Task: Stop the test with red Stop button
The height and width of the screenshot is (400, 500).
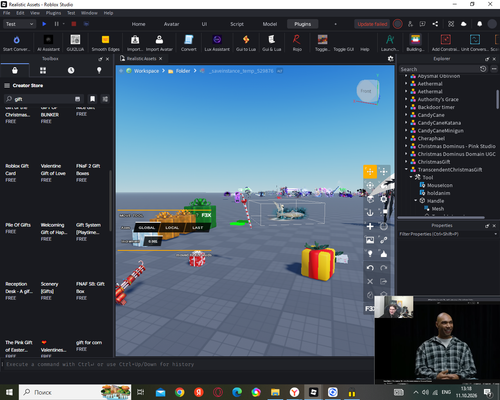Action: click(74, 24)
